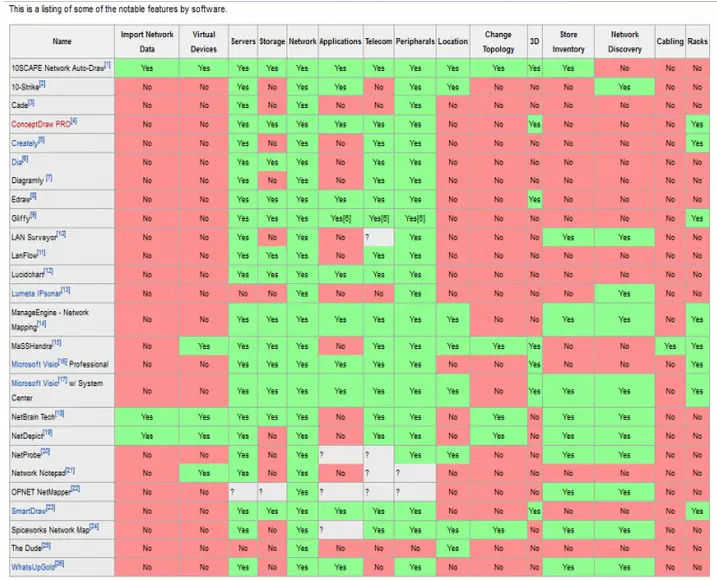Click Lumeta IPsonar's Servers No cell
This screenshot has height=580, width=717.
[243, 293]
